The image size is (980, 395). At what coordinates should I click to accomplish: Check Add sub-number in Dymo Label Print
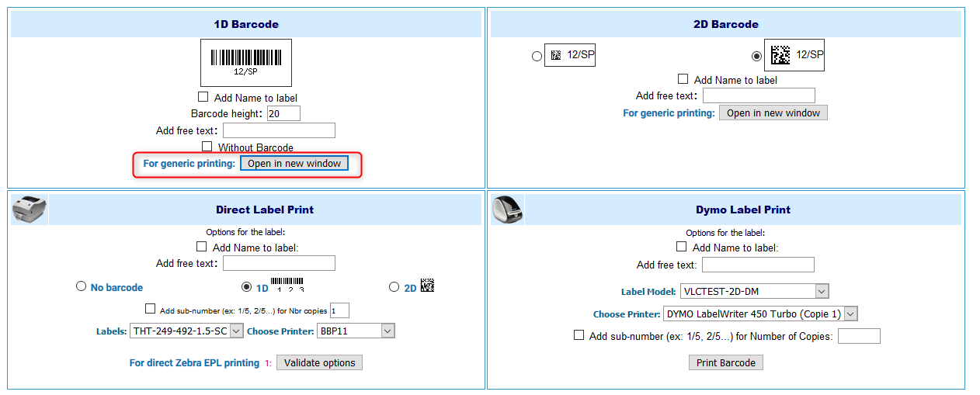(579, 335)
